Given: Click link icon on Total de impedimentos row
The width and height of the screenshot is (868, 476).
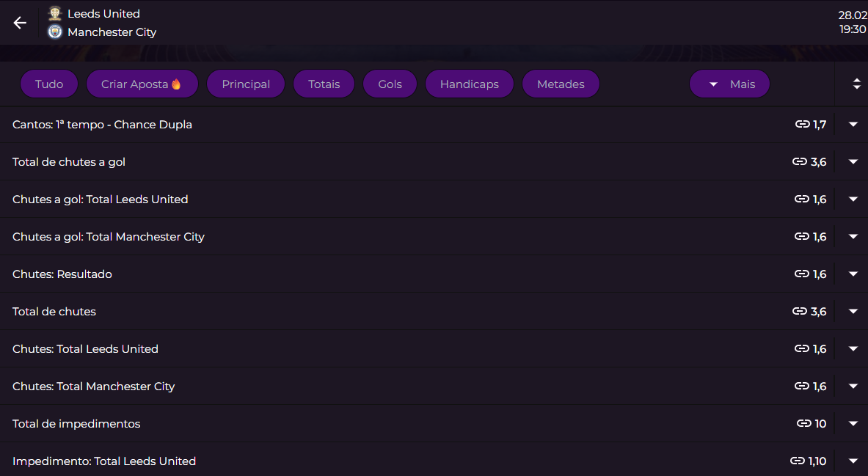Looking at the screenshot, I should 803,424.
